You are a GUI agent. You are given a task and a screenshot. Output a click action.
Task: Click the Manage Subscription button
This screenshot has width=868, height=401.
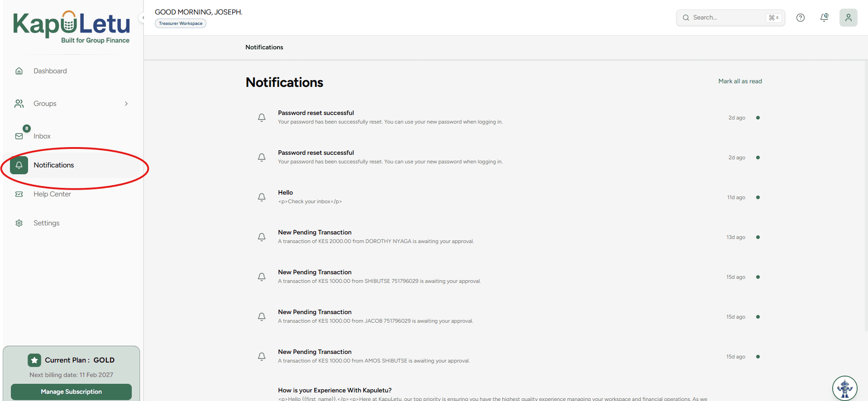point(71,392)
